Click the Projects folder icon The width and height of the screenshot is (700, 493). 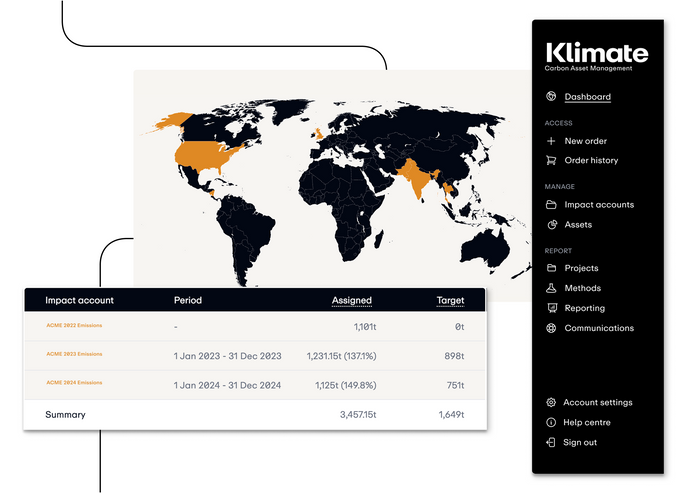click(551, 268)
